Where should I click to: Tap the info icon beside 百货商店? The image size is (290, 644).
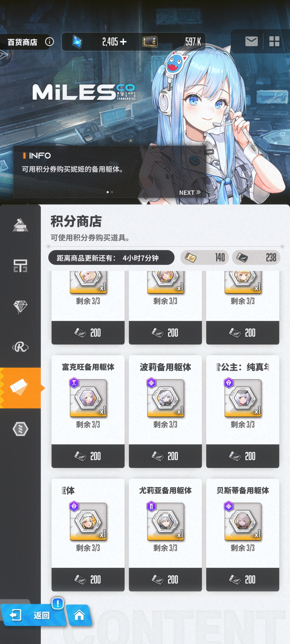(49, 42)
